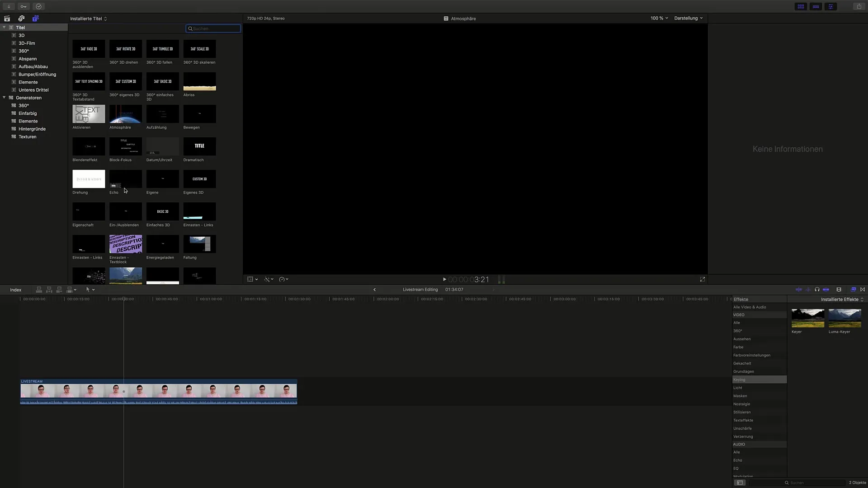Show the libraries sidebar icon

(7, 19)
